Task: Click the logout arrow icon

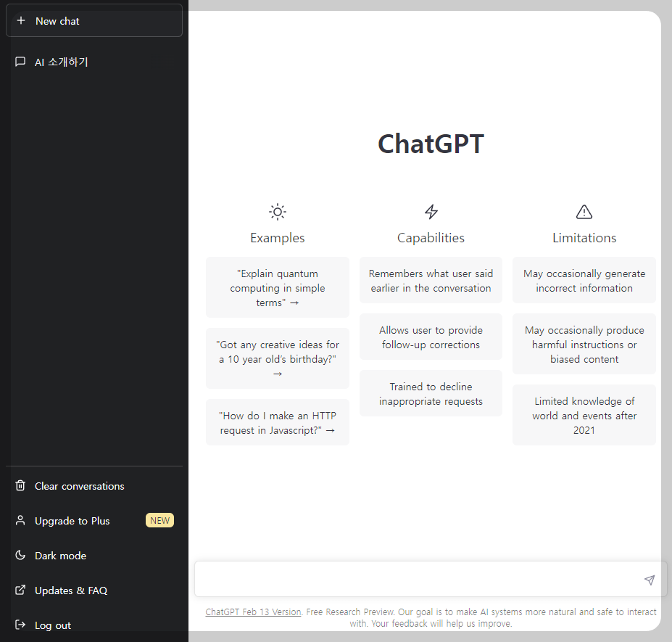Action: (x=20, y=625)
